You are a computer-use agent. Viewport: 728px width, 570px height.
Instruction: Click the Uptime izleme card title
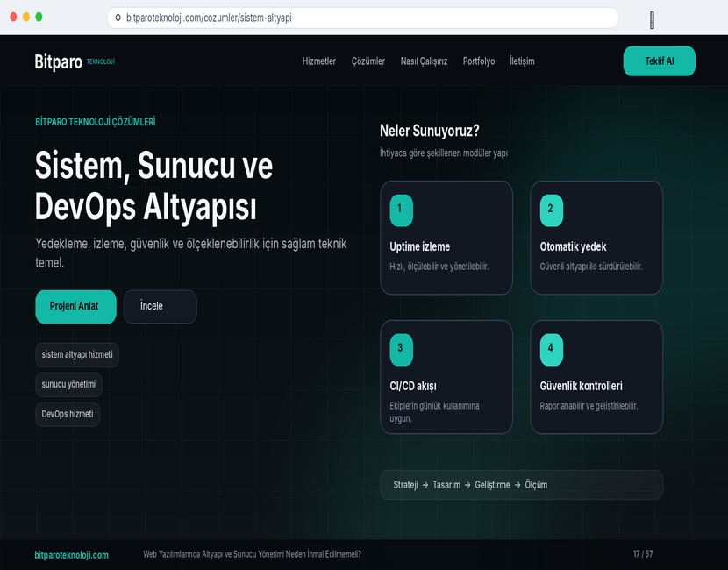[420, 247]
